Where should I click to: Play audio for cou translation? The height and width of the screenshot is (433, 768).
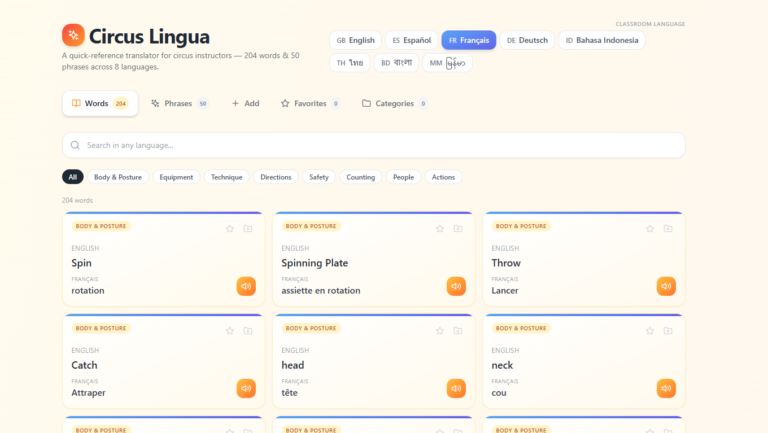666,388
